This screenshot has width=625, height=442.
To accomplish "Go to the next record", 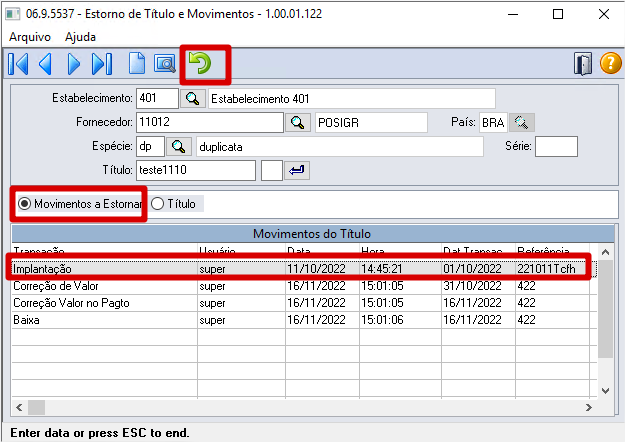I will 74,64.
